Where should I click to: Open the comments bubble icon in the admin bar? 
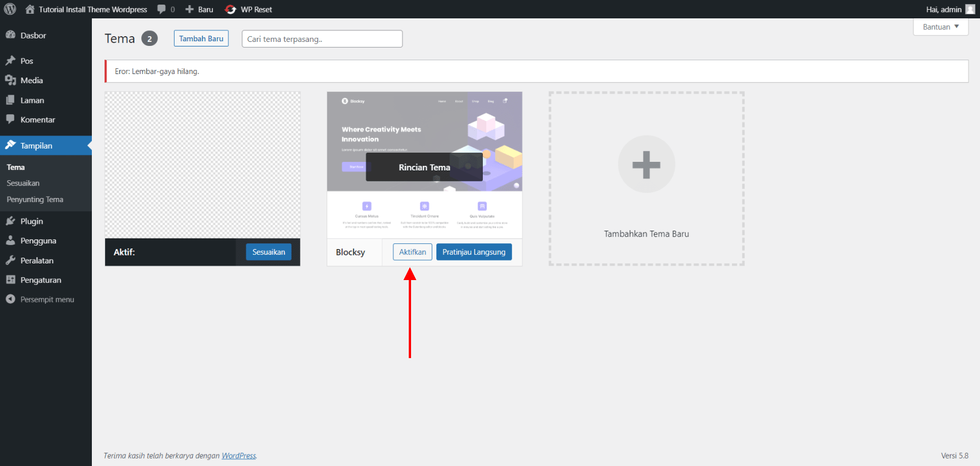click(x=161, y=9)
